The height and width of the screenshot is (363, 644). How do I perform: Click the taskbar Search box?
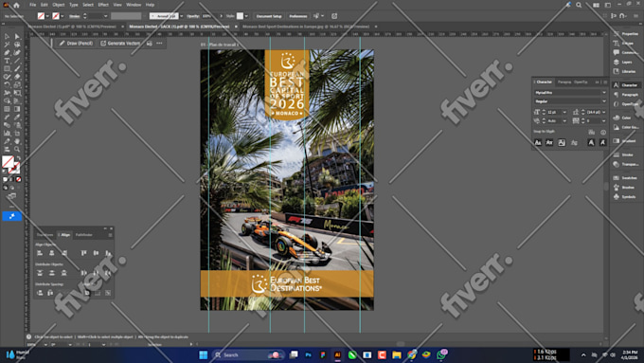[247, 354]
